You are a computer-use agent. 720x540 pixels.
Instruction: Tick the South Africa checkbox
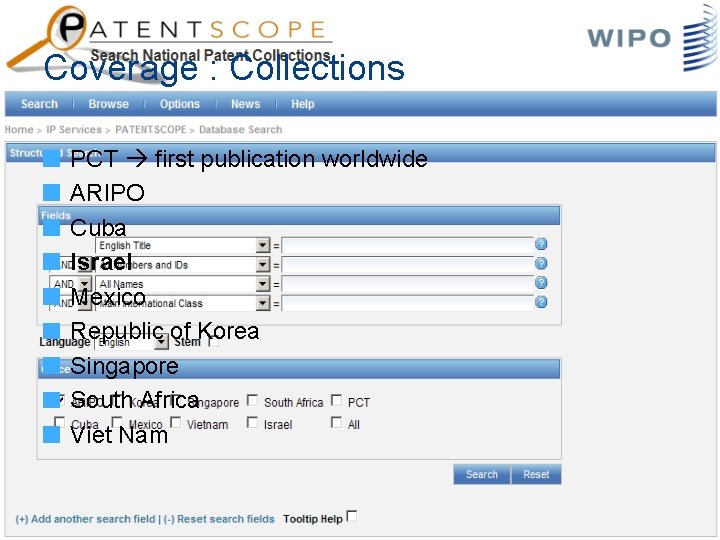point(252,400)
